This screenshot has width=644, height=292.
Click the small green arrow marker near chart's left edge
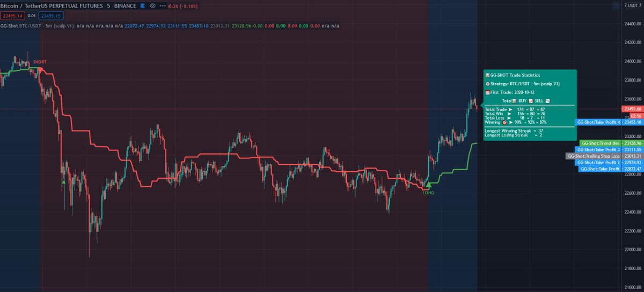point(63,183)
